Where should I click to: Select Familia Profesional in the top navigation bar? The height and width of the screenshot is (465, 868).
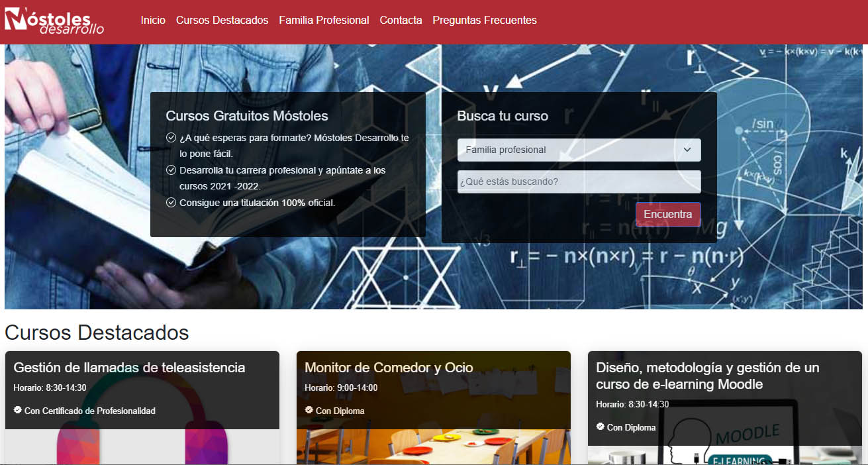pyautogui.click(x=324, y=21)
